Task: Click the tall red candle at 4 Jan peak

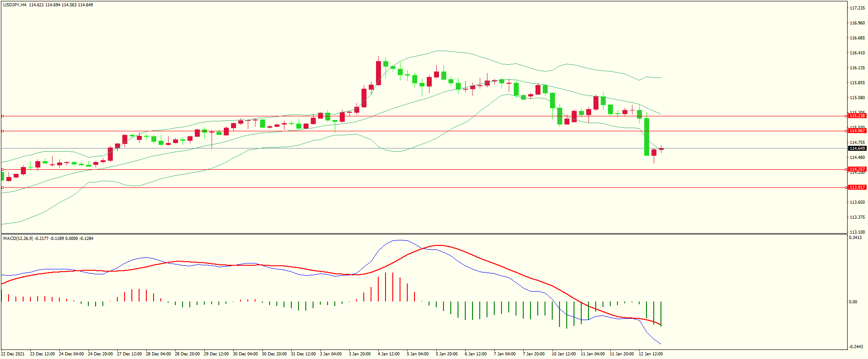Action: (378, 73)
